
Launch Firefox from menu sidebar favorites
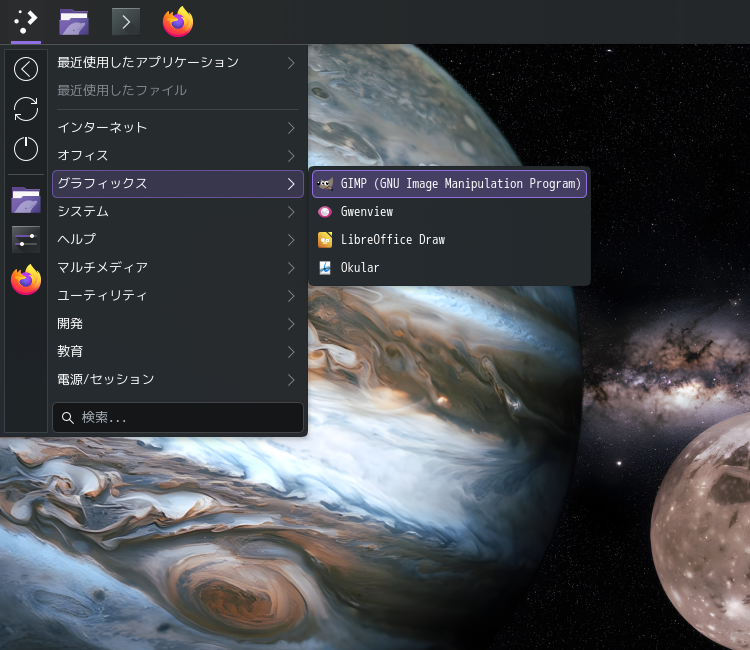[x=26, y=280]
